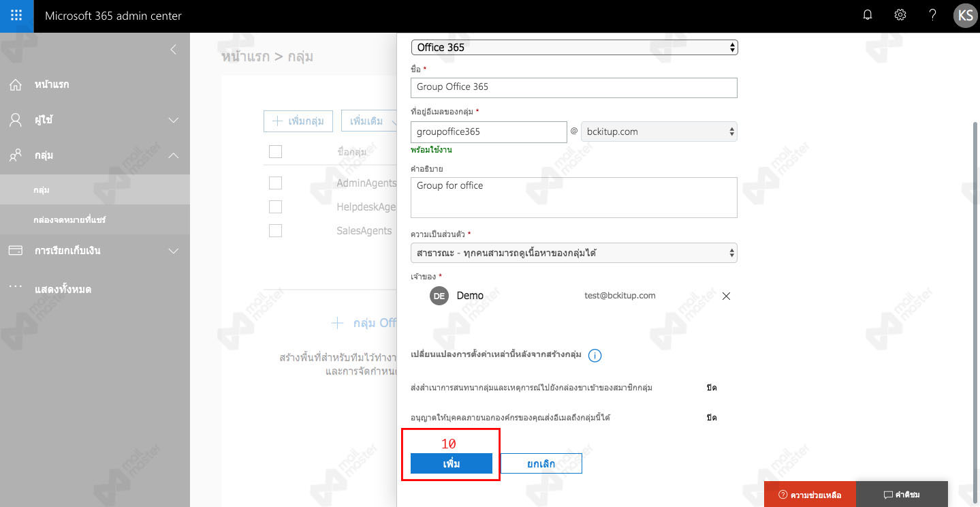Open the help question mark icon

point(933,15)
